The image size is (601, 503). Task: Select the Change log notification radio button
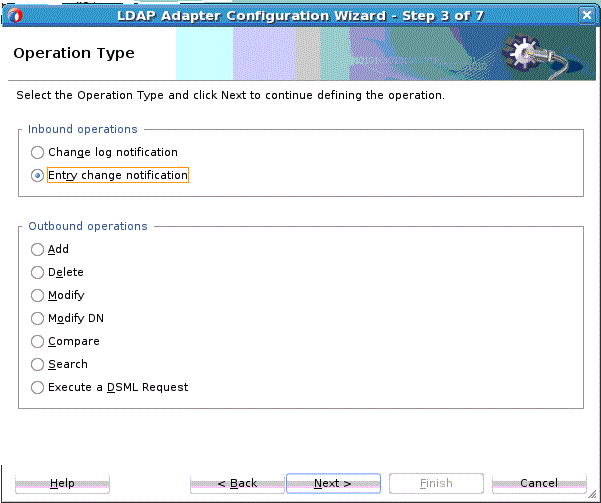(x=37, y=152)
